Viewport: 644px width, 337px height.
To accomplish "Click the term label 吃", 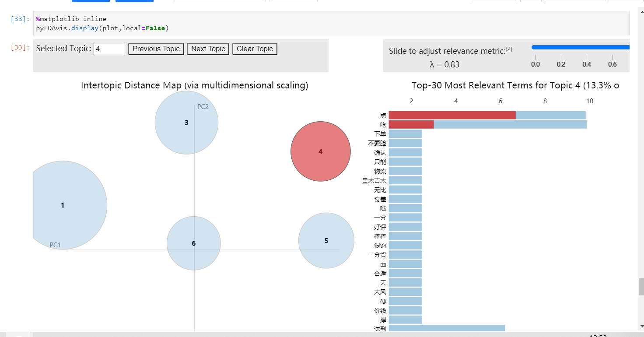I will coord(383,125).
